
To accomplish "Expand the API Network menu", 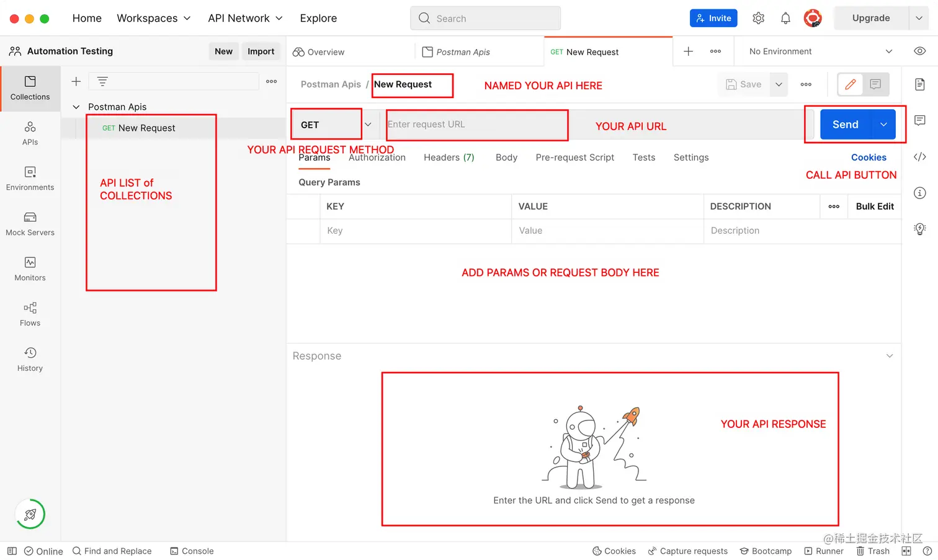I will [x=245, y=18].
